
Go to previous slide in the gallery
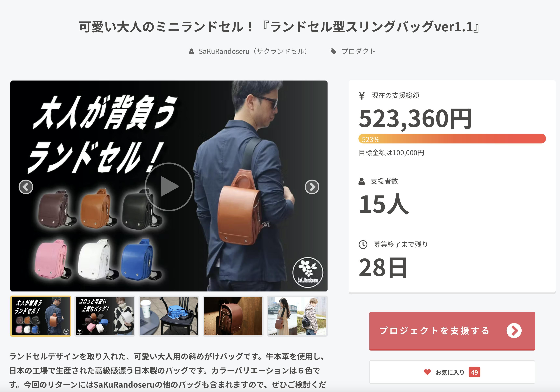(x=26, y=187)
